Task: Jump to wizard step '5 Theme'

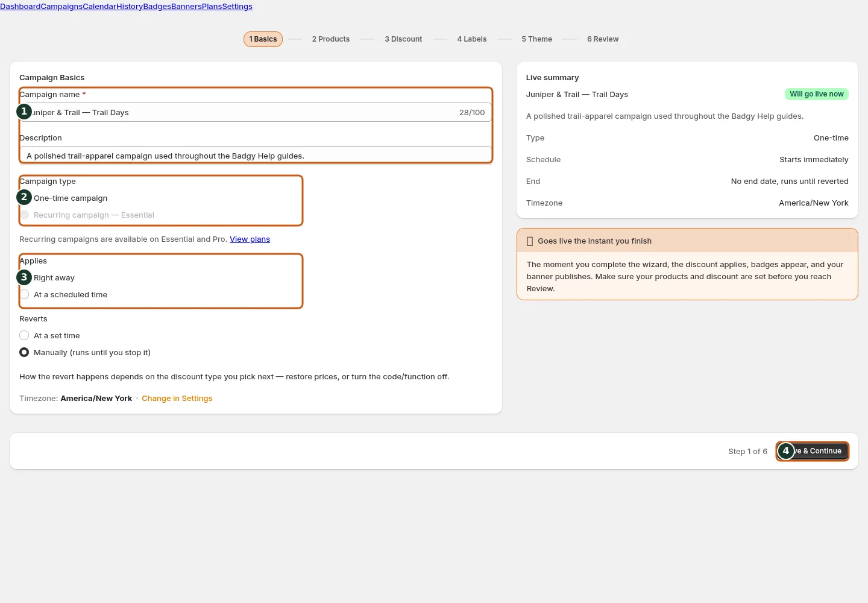Action: click(x=537, y=39)
